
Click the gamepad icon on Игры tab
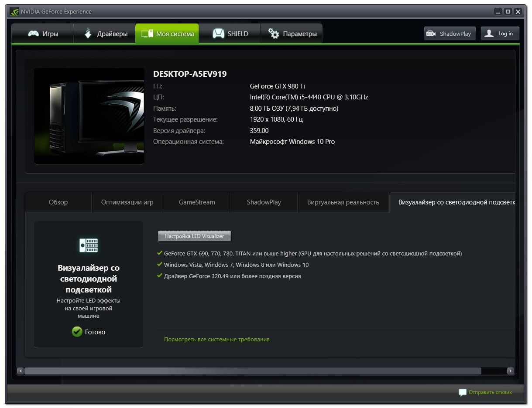pyautogui.click(x=33, y=34)
